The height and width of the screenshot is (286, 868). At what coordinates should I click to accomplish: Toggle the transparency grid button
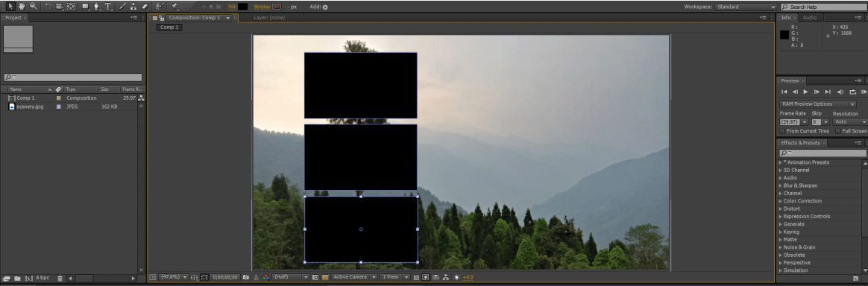tap(325, 277)
